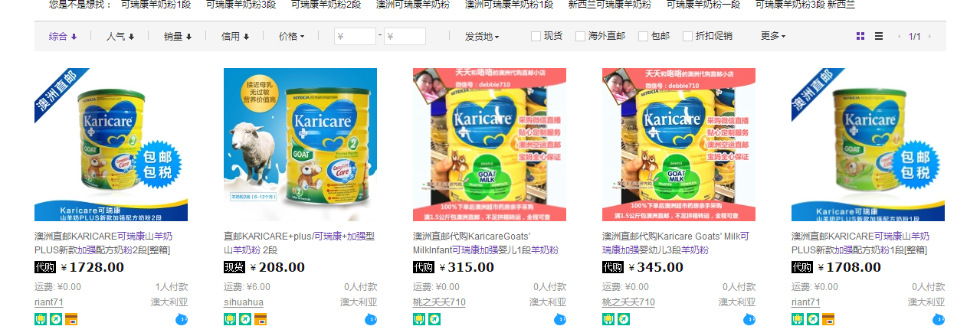Click the credit card icon under sihuahua

[x=261, y=319]
